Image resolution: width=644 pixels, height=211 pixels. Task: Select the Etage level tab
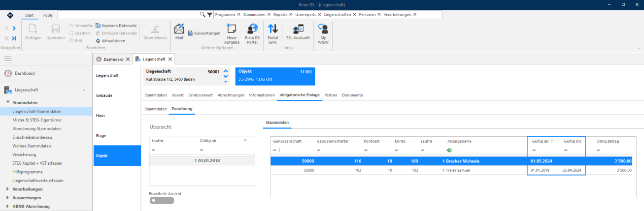pos(117,135)
